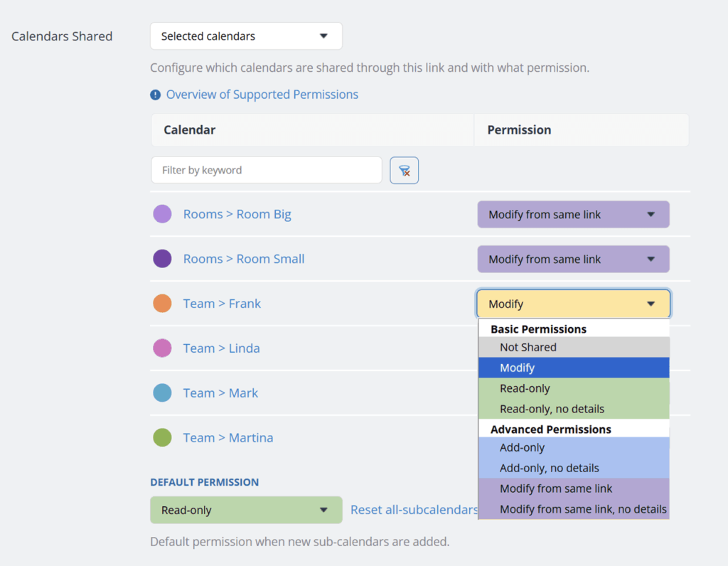Click the green dot next to Team > Martina

click(162, 438)
